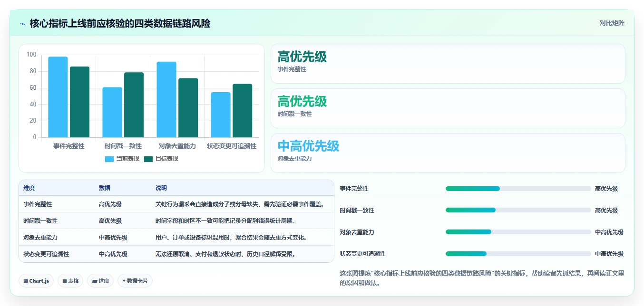This screenshot has height=306, width=644.
Task: Click 高优先级 value beside 事件完整性 progress bar
Action: [606, 189]
